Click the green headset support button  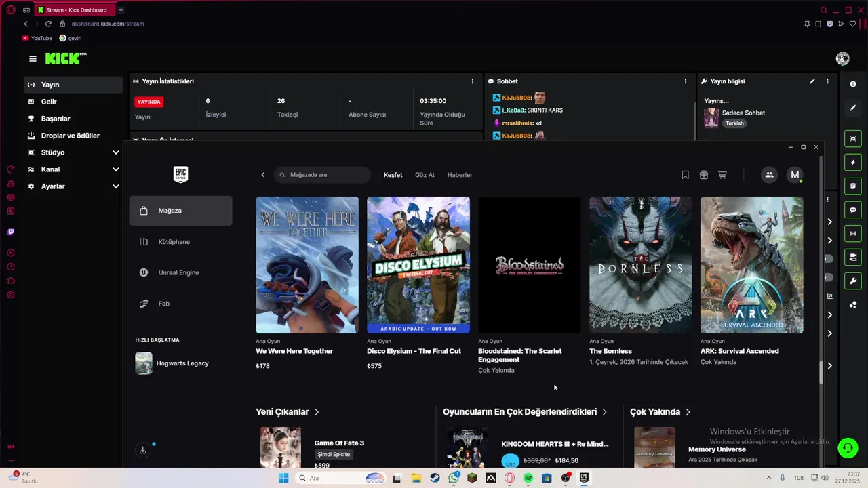(x=847, y=448)
